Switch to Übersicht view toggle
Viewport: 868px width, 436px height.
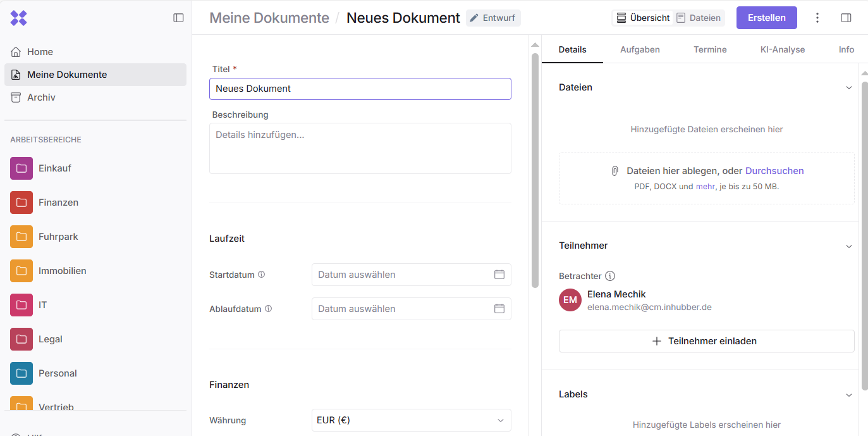pyautogui.click(x=643, y=18)
